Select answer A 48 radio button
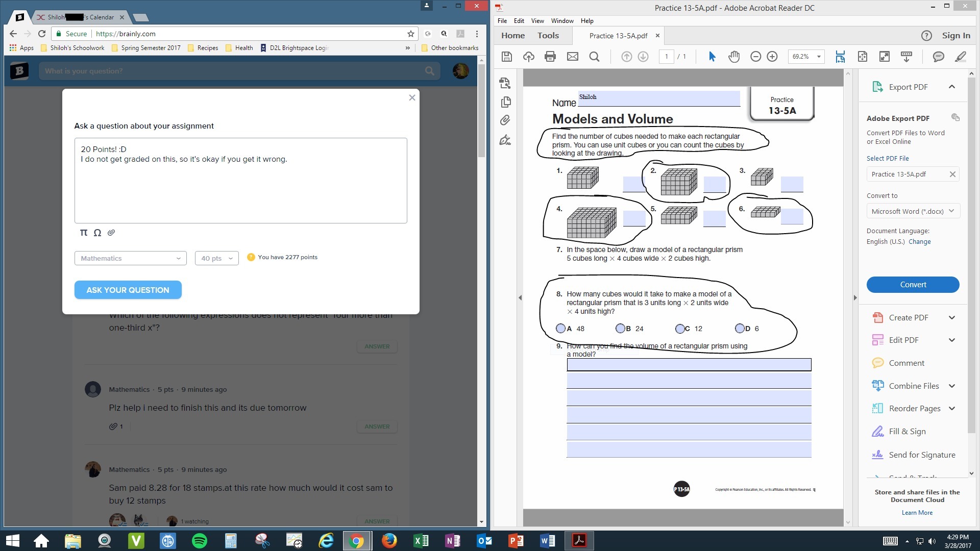 560,329
